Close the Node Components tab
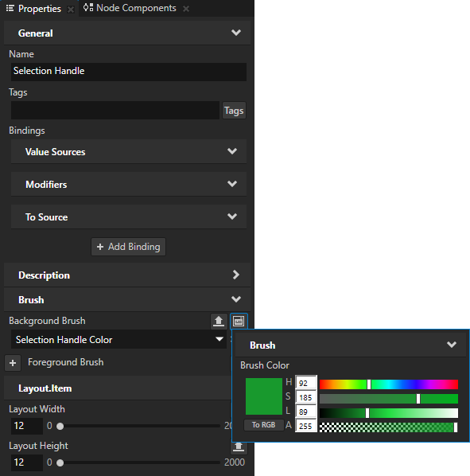 pos(186,9)
